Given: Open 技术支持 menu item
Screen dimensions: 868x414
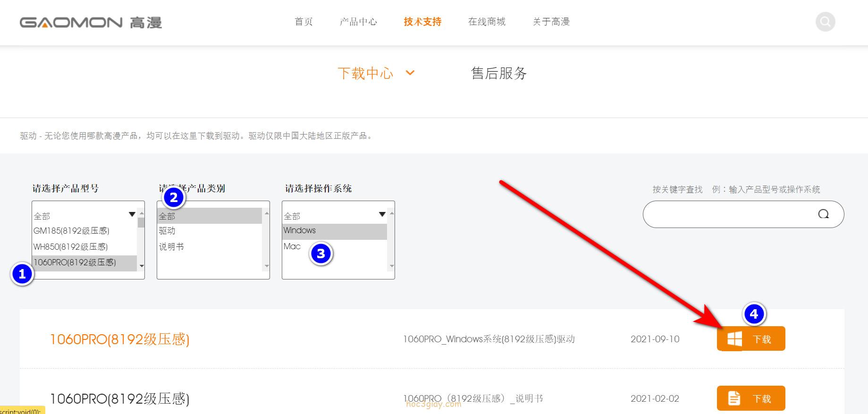Looking at the screenshot, I should click(422, 22).
